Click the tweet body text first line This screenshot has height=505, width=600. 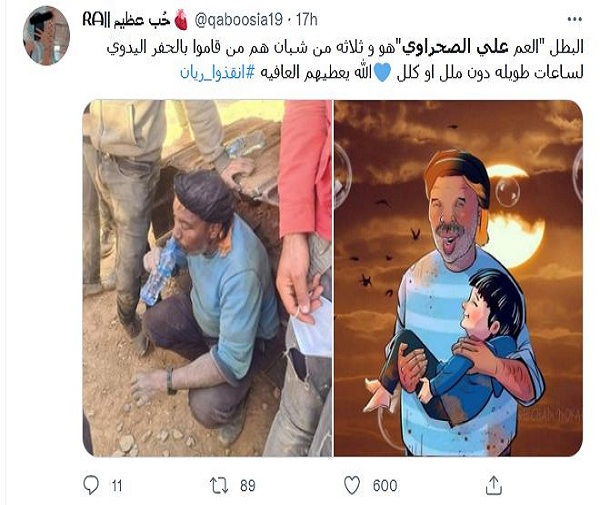(345, 47)
